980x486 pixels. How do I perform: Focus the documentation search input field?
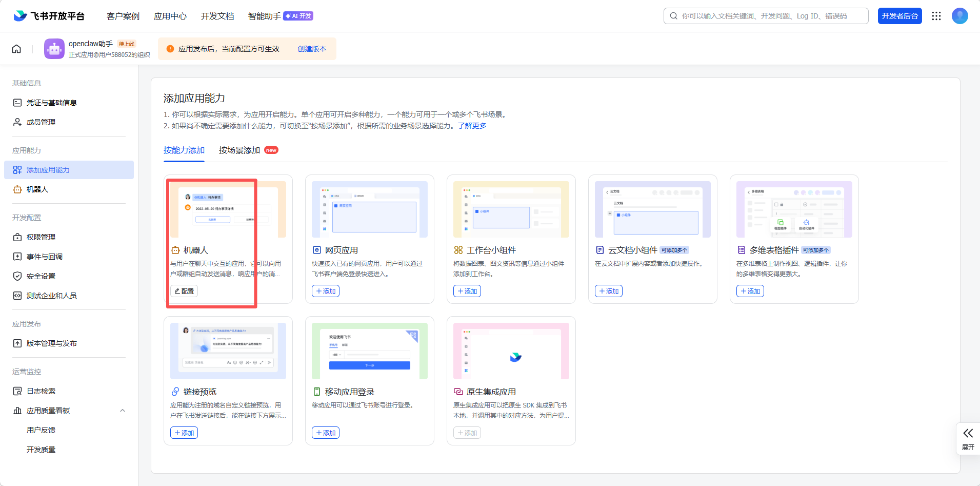coord(766,16)
